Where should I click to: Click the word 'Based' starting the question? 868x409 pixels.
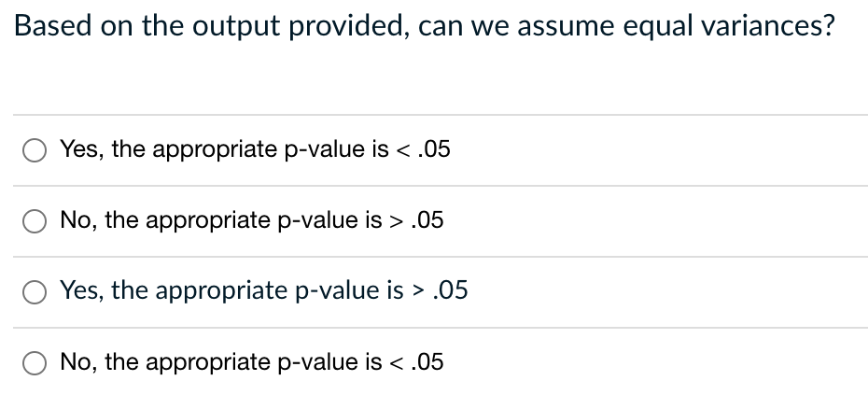tap(52, 25)
